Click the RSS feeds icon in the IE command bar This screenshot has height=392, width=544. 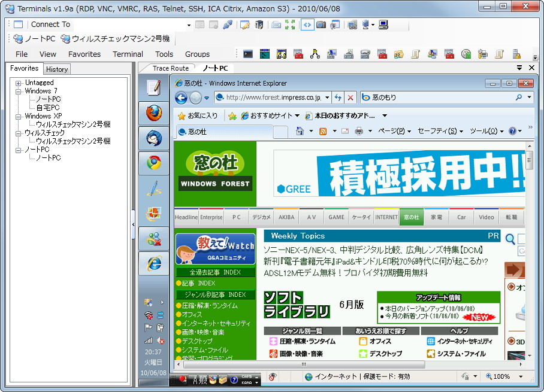pyautogui.click(x=323, y=130)
